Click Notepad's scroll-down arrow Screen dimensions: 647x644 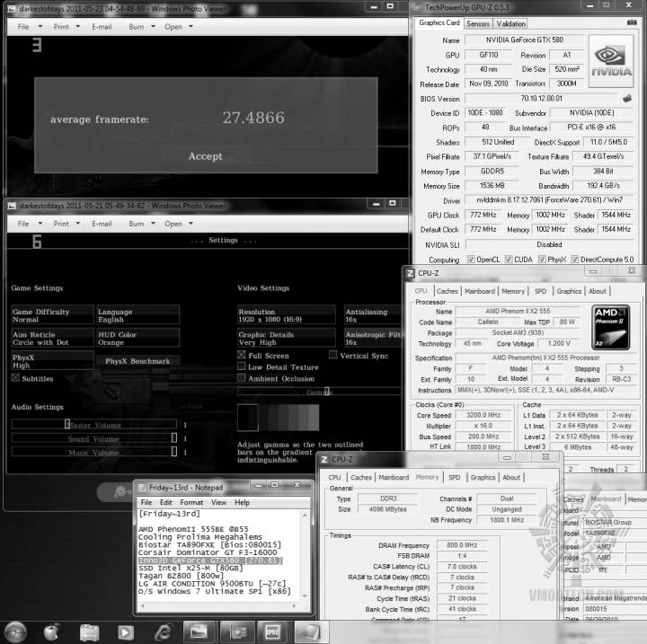[x=305, y=595]
